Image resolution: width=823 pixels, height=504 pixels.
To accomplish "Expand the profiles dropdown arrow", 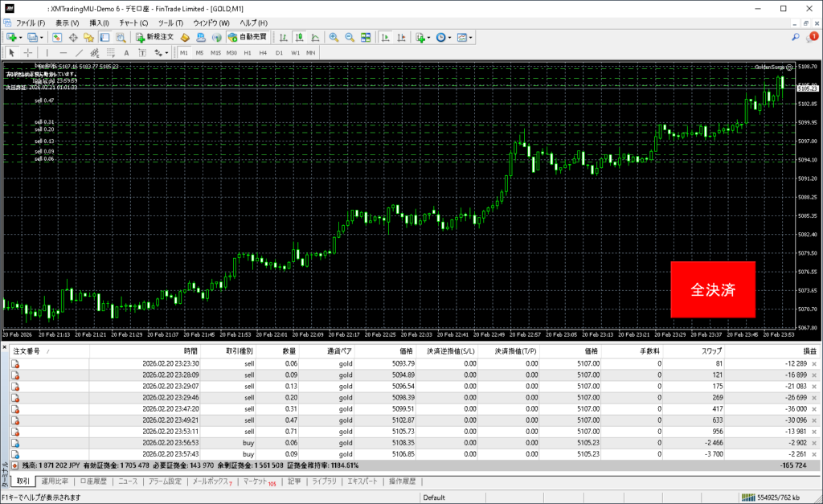I will (40, 37).
